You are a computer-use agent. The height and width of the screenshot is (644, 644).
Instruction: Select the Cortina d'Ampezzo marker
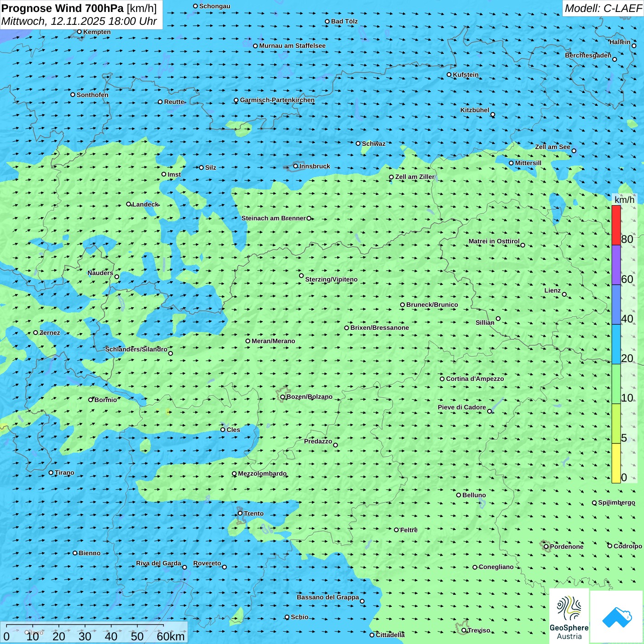tap(442, 379)
